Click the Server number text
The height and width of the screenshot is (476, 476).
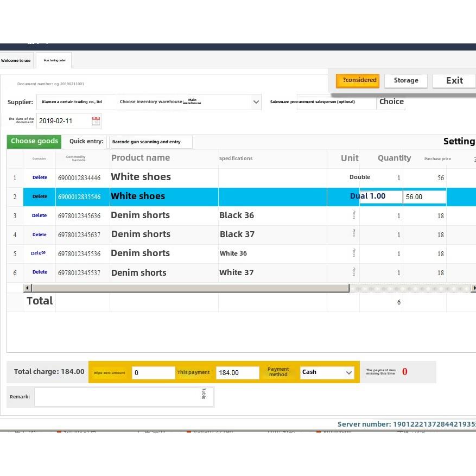click(407, 424)
